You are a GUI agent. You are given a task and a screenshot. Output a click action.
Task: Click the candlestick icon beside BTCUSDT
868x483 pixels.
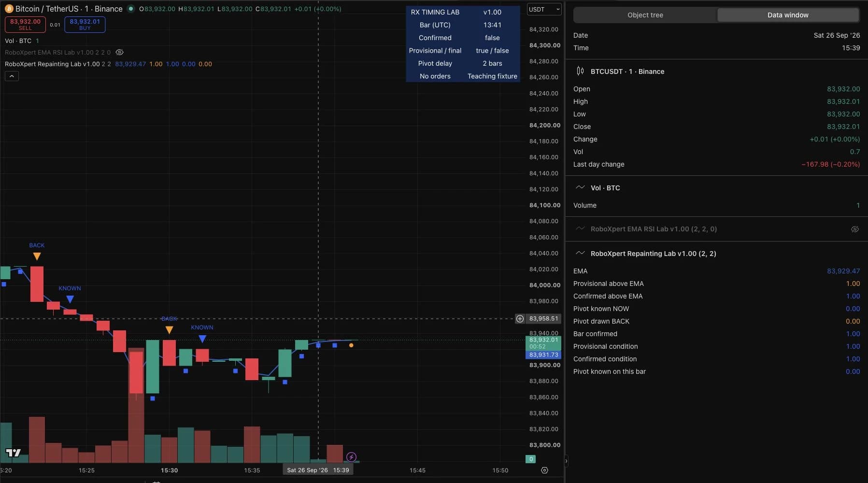pos(580,71)
